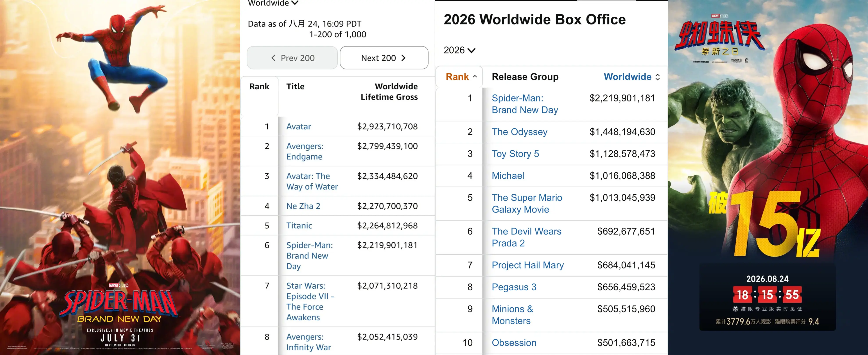Image resolution: width=868 pixels, height=355 pixels.
Task: Select Obsession's gross $501,663,715
Action: click(626, 343)
